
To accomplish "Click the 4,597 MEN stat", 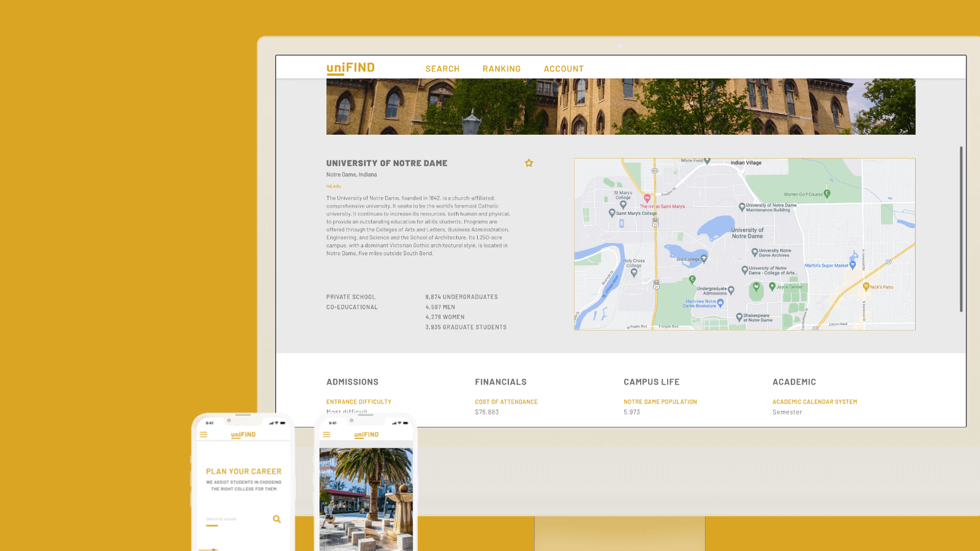I will tap(440, 307).
